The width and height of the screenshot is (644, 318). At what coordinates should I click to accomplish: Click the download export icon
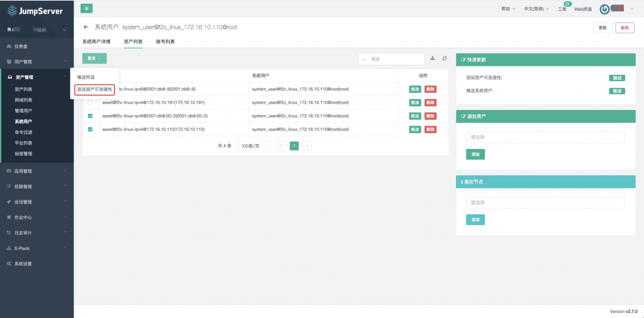(x=433, y=58)
